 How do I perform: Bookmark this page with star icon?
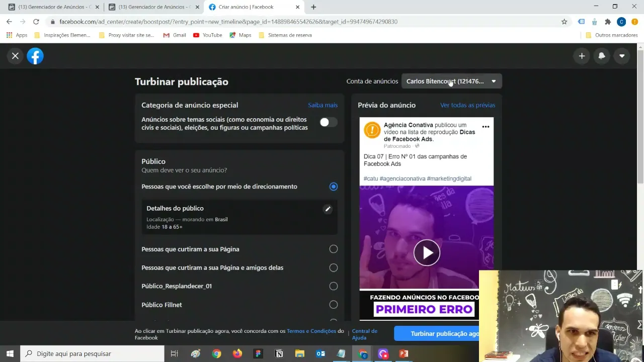pyautogui.click(x=564, y=22)
